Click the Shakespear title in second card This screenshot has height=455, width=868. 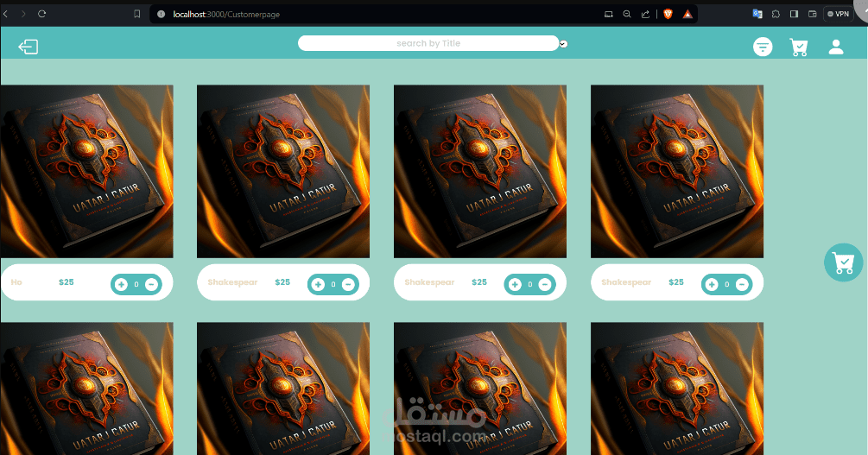[232, 282]
